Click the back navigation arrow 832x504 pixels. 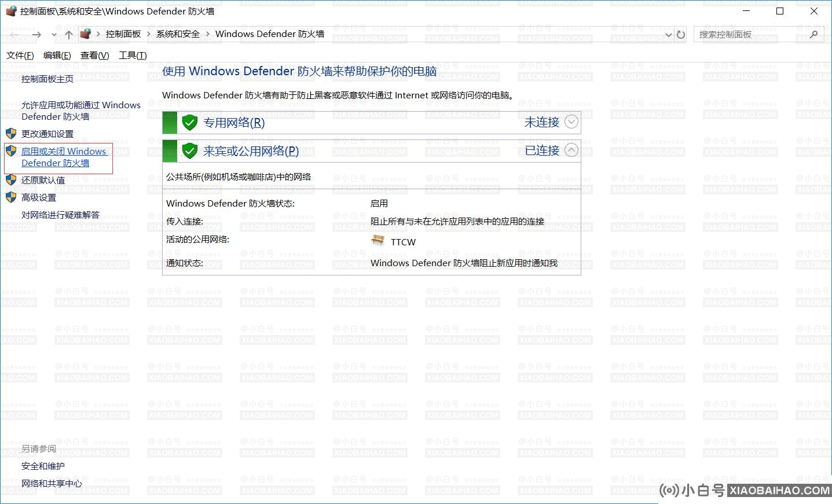[x=16, y=35]
